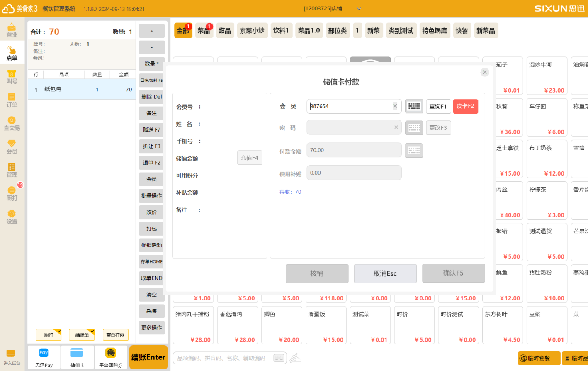Toggle the 整单打包 option
The width and height of the screenshot is (588, 371).
point(115,335)
